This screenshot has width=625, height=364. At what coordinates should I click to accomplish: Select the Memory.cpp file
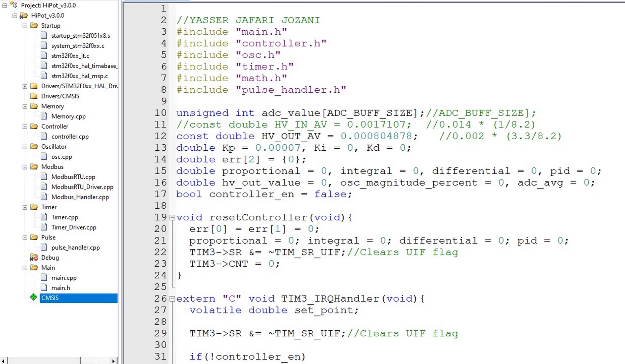68,116
